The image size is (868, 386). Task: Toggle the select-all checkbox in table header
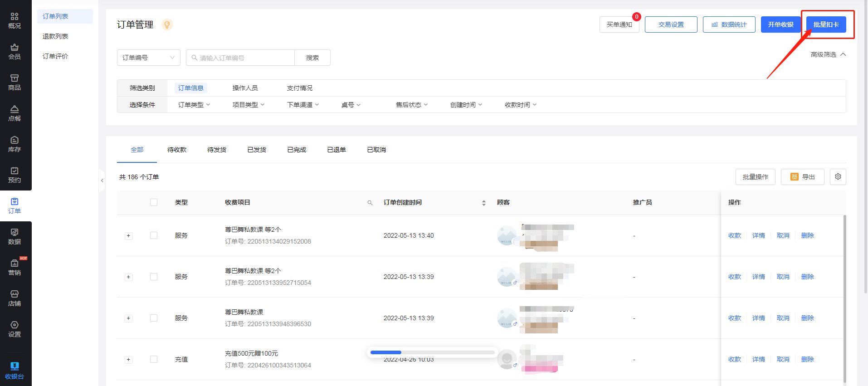[x=154, y=202]
